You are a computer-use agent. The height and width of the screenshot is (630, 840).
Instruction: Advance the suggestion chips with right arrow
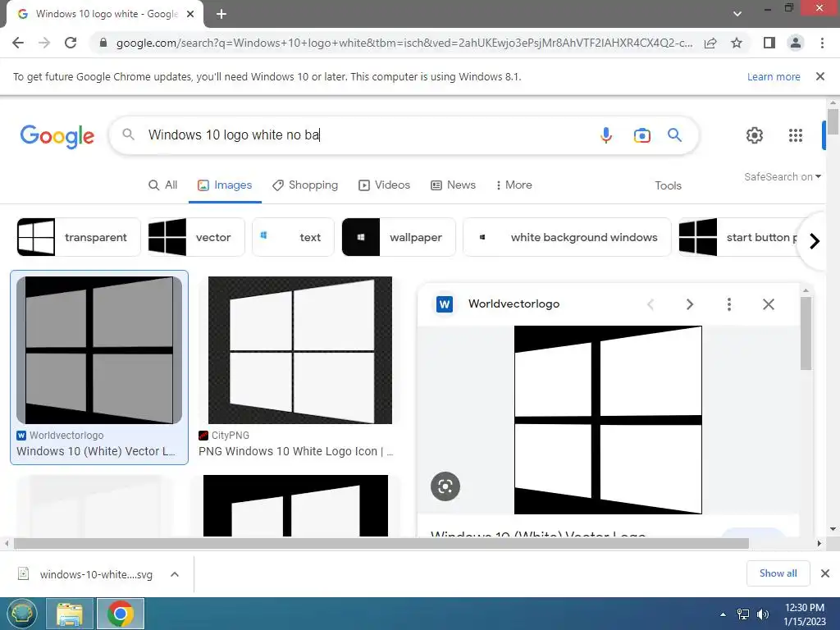[815, 241]
